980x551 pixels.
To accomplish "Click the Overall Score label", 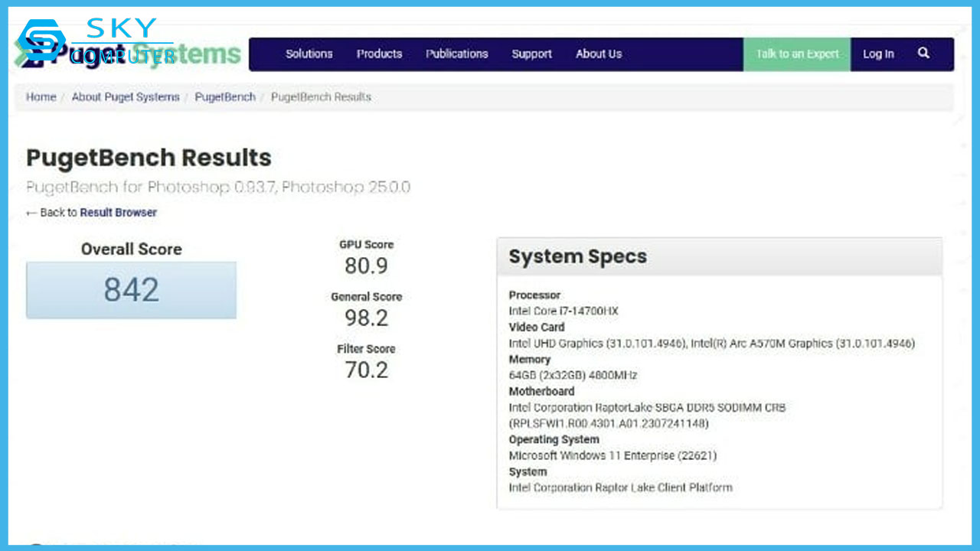I will click(x=132, y=249).
